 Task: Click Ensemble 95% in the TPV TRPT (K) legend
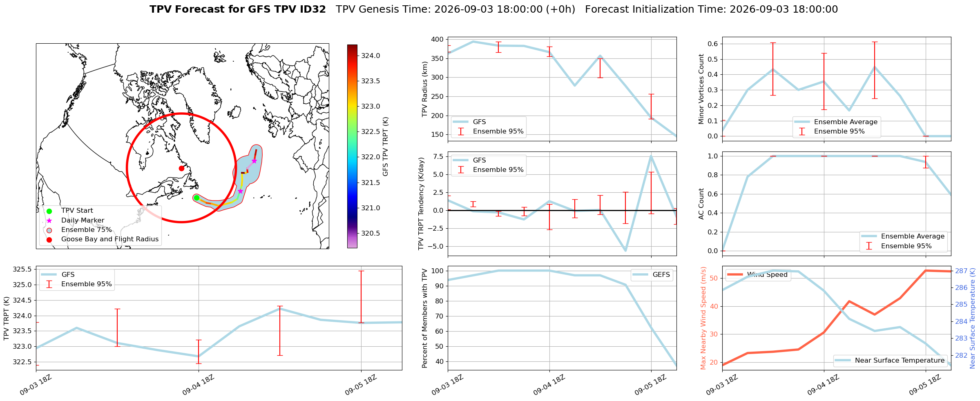point(87,284)
